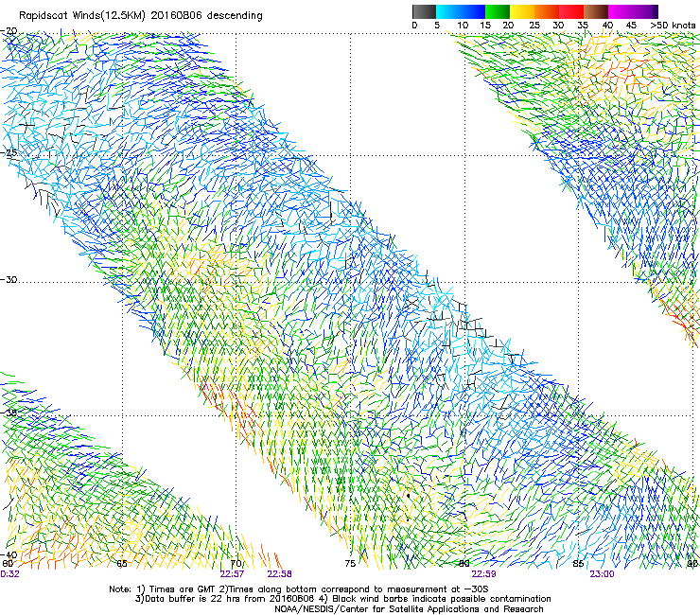Click the blue 10-15 knots legend swatch
This screenshot has width=700, height=615.
[x=473, y=11]
